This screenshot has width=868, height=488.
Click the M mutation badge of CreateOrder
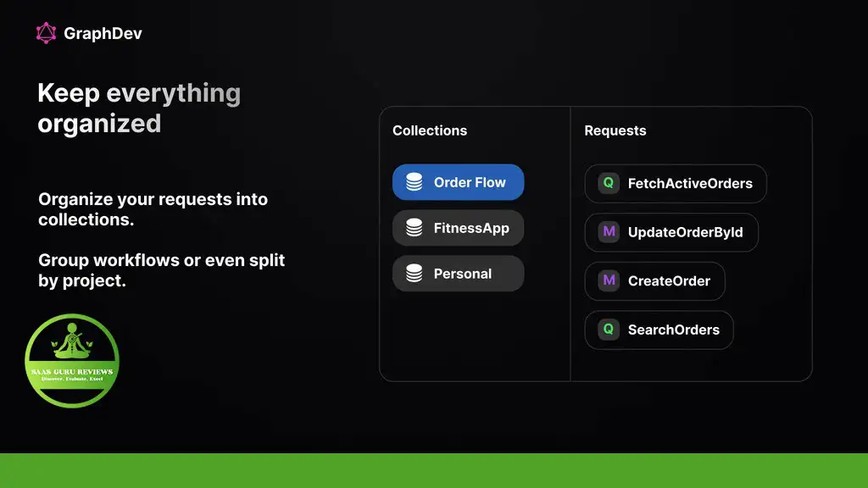(609, 280)
